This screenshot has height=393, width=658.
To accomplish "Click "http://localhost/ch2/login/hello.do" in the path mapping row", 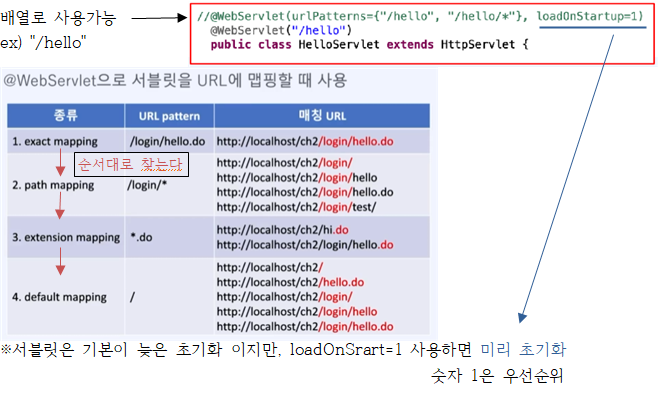I will tap(305, 192).
